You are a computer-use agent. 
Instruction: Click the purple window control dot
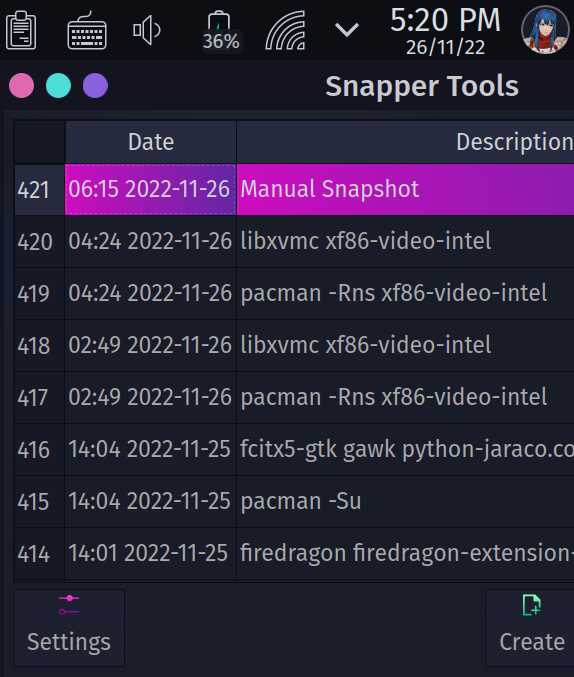coord(95,85)
